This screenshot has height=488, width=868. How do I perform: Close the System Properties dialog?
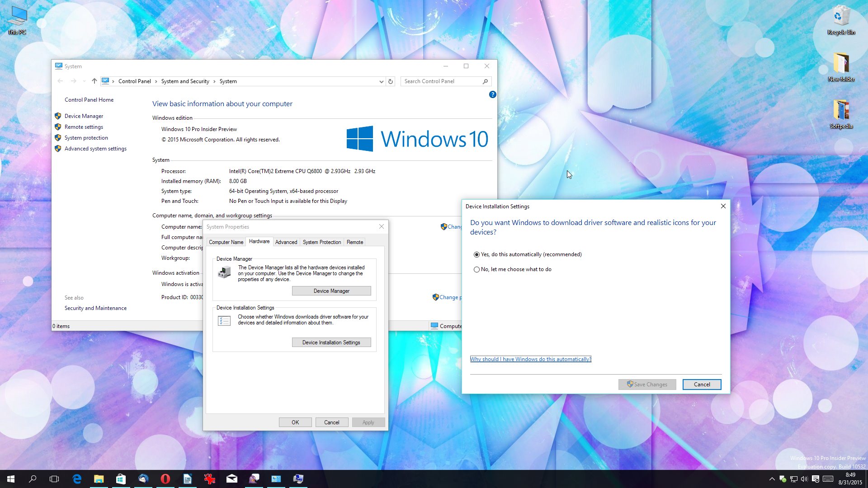[x=382, y=226]
